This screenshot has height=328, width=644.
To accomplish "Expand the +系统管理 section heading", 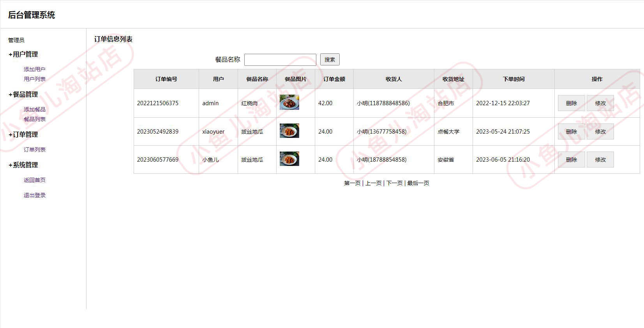I will [23, 165].
